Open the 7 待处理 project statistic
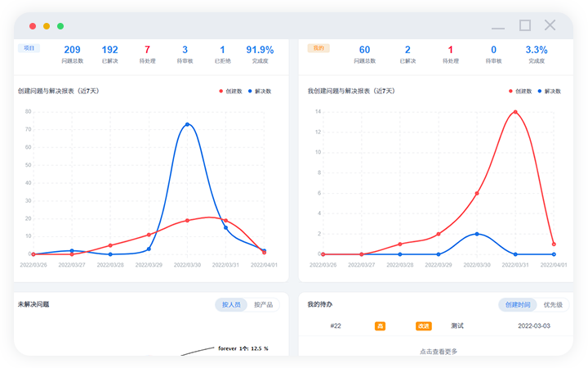Image resolution: width=588 pixels, height=368 pixels. click(x=147, y=54)
